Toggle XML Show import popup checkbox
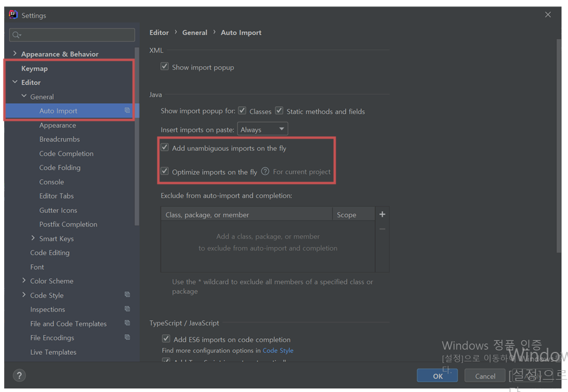 [x=165, y=66]
